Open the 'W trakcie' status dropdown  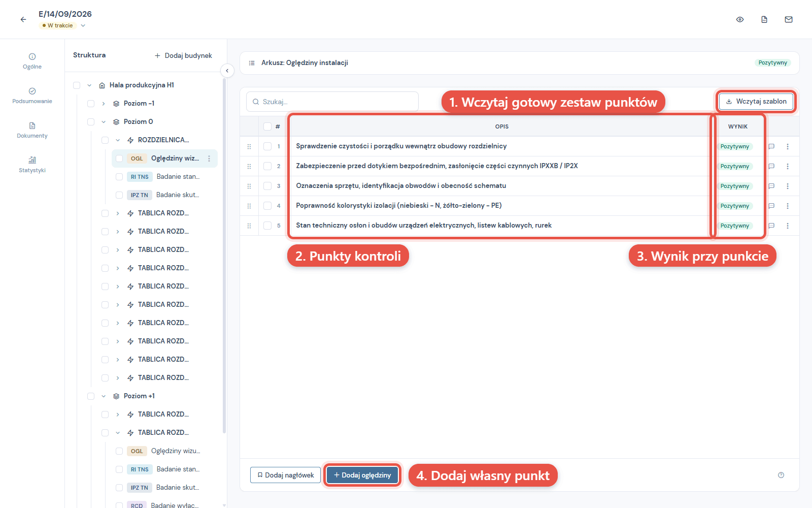[x=63, y=25]
